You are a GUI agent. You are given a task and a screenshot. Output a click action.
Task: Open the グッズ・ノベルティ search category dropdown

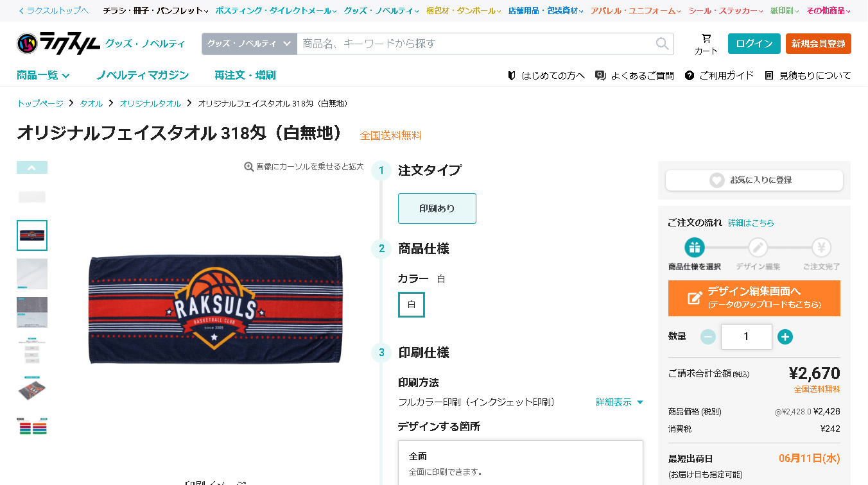(249, 44)
